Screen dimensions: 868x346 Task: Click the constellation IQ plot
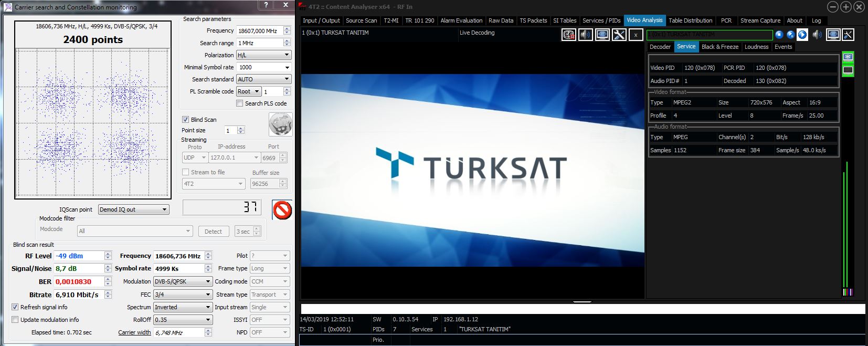click(93, 123)
